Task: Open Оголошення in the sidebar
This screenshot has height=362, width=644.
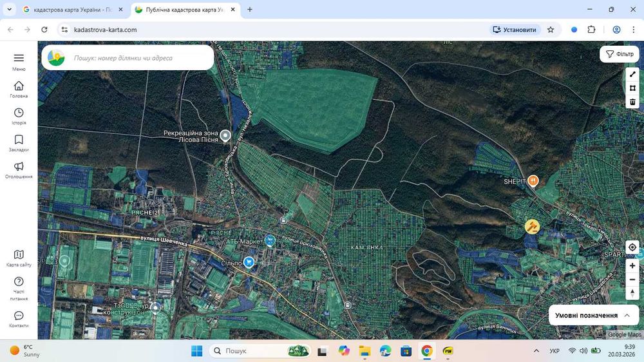Action: (19, 170)
